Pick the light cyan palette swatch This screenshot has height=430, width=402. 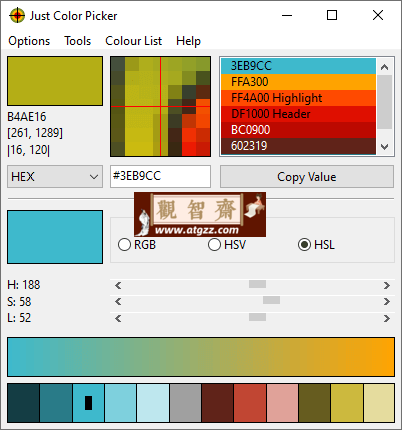121,403
